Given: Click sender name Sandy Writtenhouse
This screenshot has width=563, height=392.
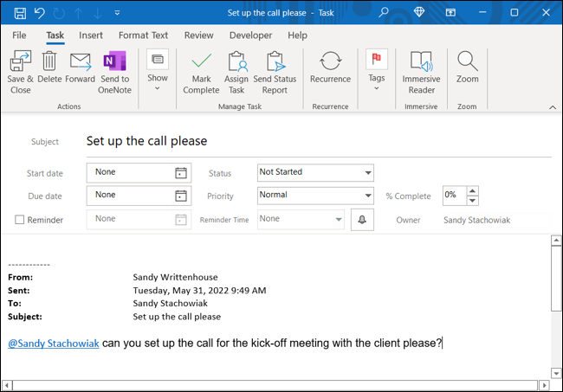Looking at the screenshot, I should (175, 277).
